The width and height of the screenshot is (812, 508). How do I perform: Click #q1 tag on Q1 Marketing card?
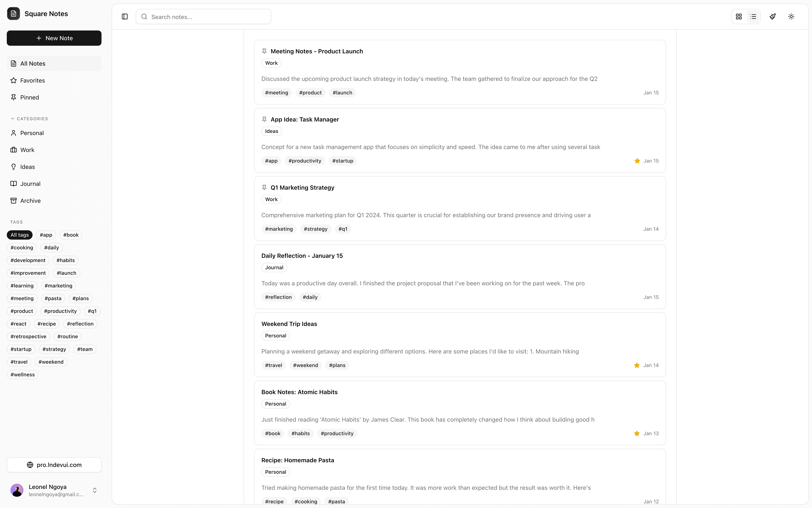[x=343, y=229]
